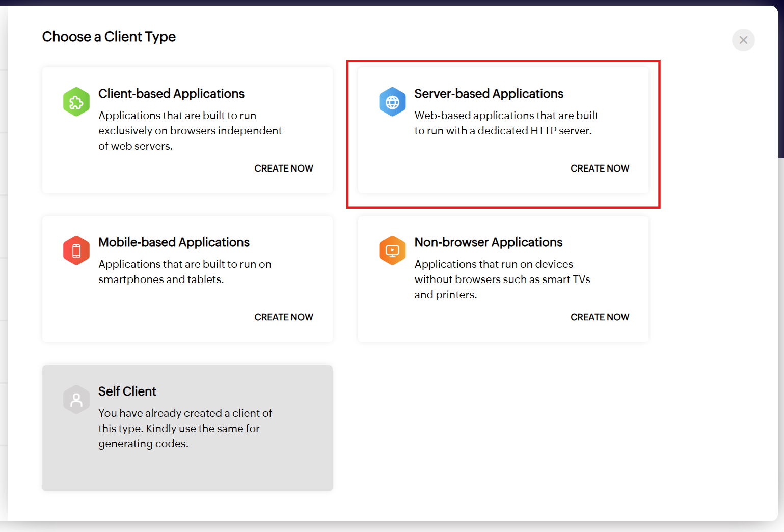This screenshot has width=784, height=532.
Task: Click the gray person Self Client icon
Action: tap(76, 400)
